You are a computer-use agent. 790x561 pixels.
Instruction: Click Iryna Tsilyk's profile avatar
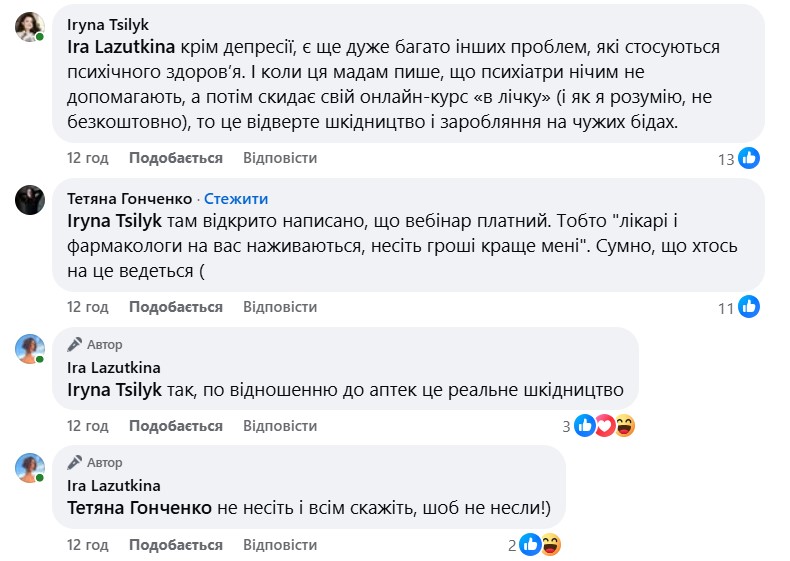click(x=29, y=27)
